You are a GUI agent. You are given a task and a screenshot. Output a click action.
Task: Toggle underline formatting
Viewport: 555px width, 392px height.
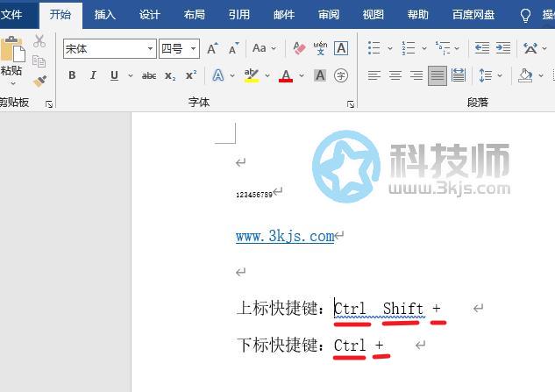[x=114, y=75]
